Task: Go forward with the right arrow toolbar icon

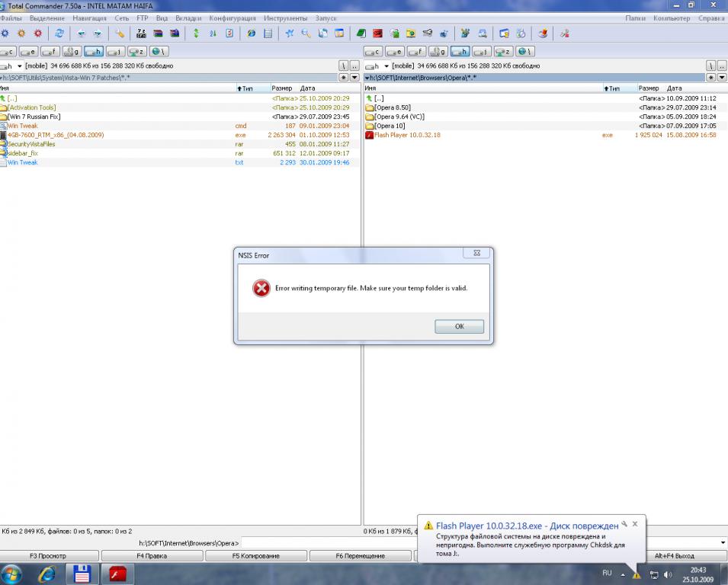Action: pos(98,34)
